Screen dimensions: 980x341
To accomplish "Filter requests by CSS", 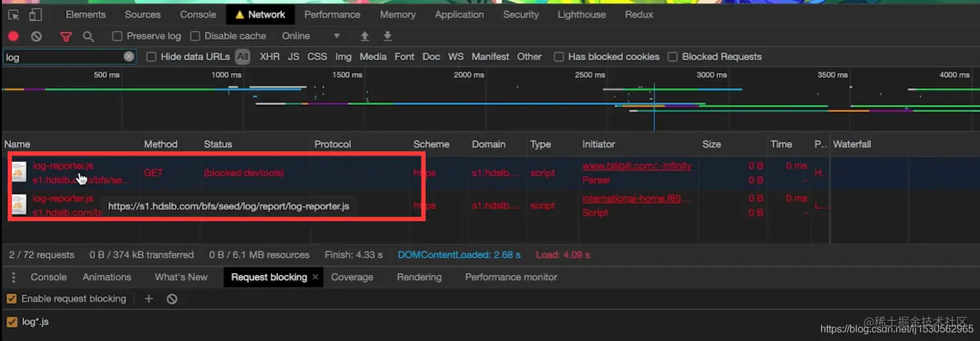I will [317, 57].
